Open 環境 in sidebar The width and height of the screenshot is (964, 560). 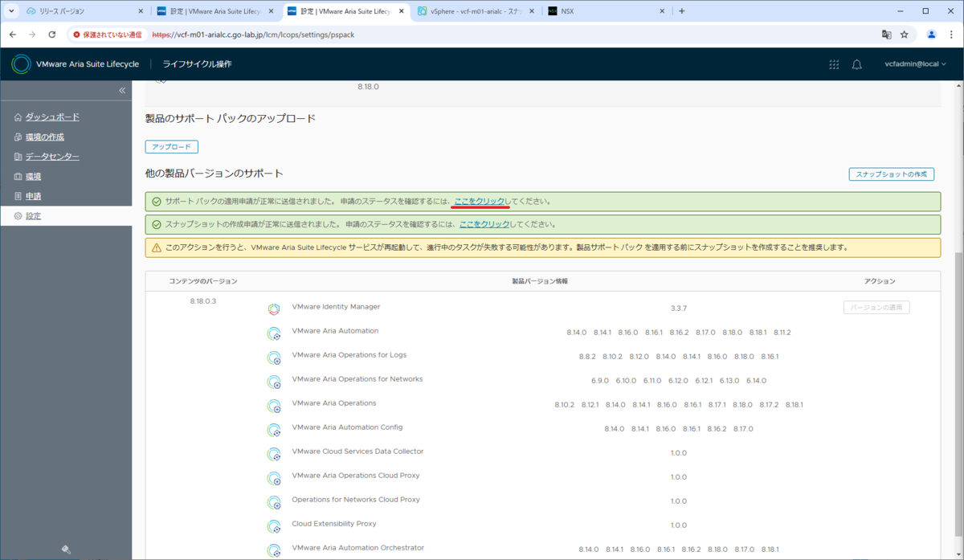click(x=33, y=177)
